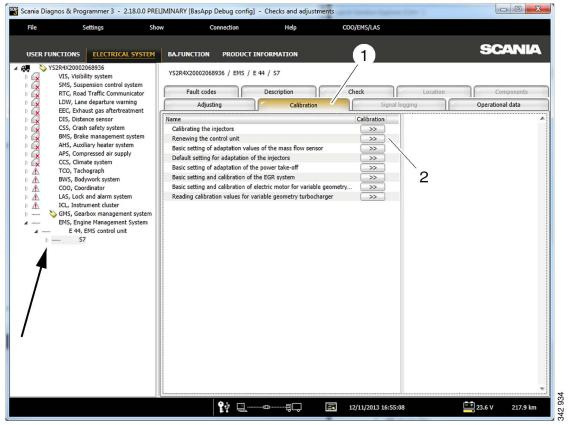Image resolution: width=568 pixels, height=425 pixels.
Task: Open the COO/EMS/LAS menu
Action: point(361,28)
